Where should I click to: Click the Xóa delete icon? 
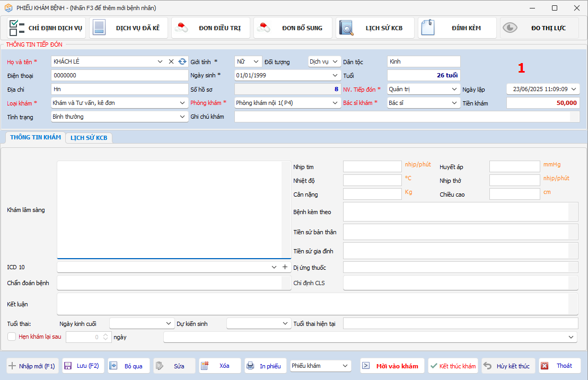point(204,366)
